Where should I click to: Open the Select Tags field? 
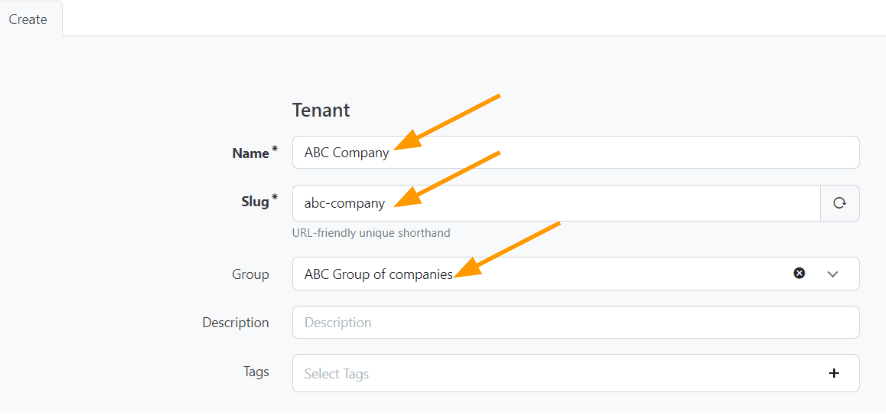576,373
